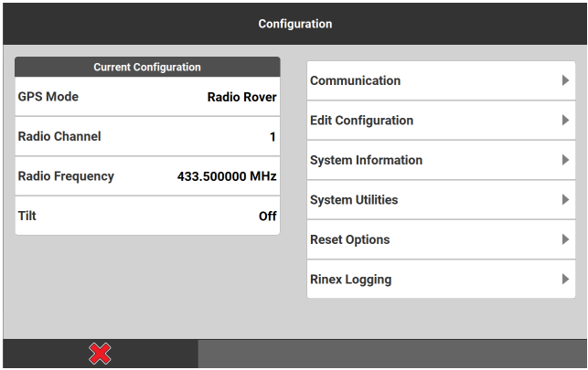The width and height of the screenshot is (588, 370).
Task: Click the Radio Channel label
Action: pyautogui.click(x=59, y=137)
